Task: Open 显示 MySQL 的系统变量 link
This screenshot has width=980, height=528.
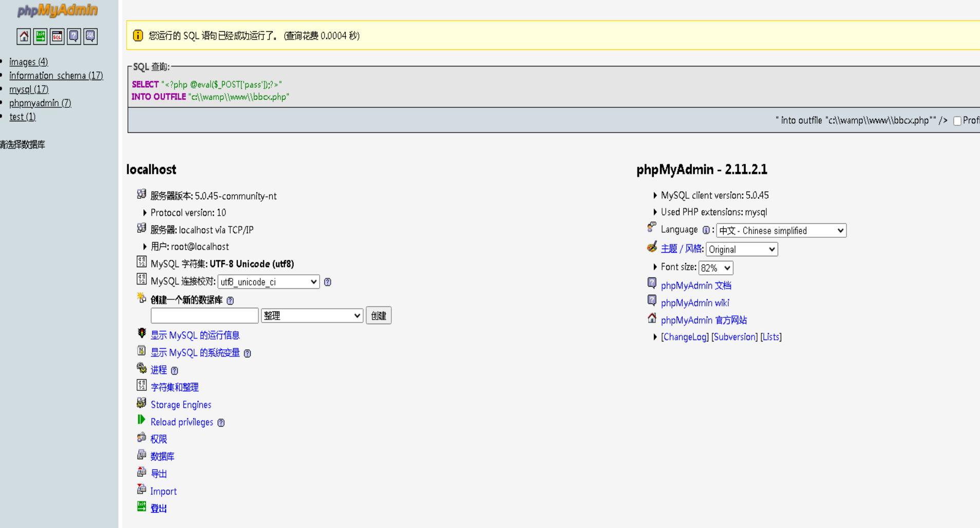Action: (195, 353)
